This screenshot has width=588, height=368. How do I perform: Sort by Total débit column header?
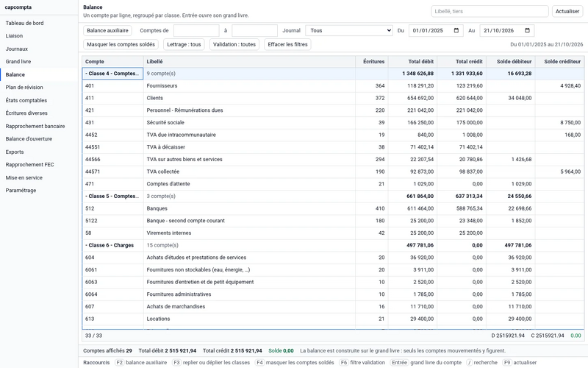(412, 62)
